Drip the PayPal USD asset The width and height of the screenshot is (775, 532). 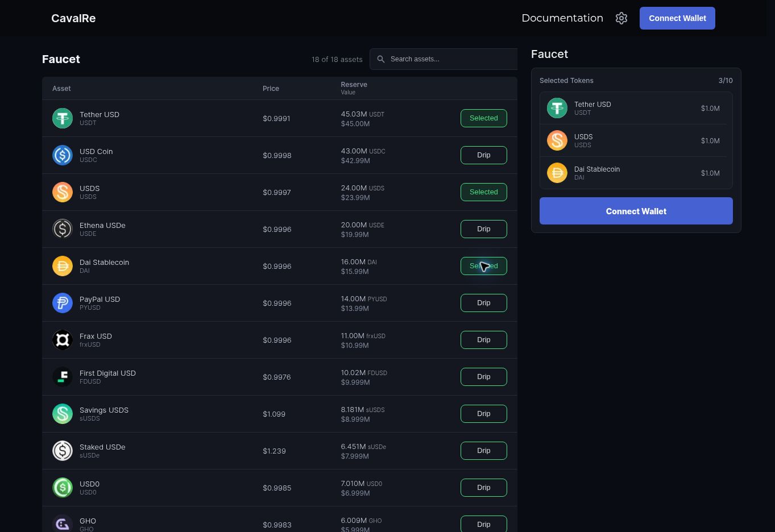tap(484, 303)
